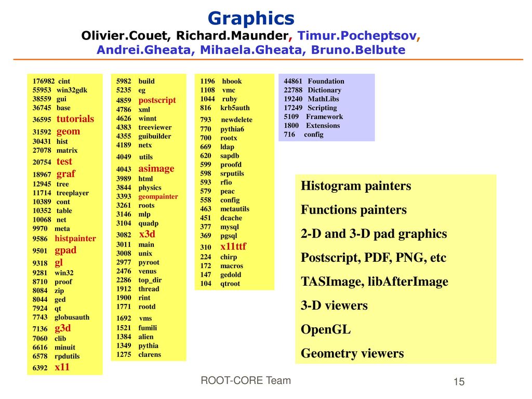This screenshot has width=532, height=399.
Task: Click the 'Scripting' entry
Action: coord(322,108)
